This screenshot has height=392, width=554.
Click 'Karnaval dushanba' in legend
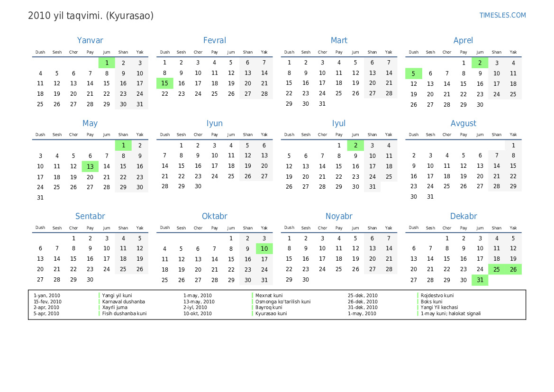pyautogui.click(x=123, y=301)
